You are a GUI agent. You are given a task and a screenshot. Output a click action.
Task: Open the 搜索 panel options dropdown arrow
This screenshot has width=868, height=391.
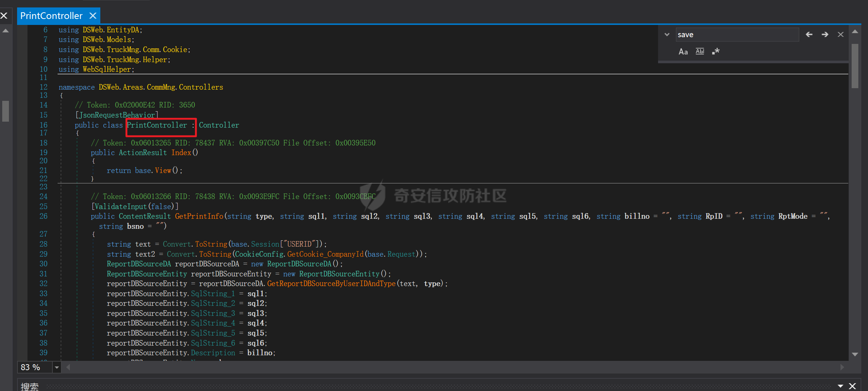click(x=841, y=386)
